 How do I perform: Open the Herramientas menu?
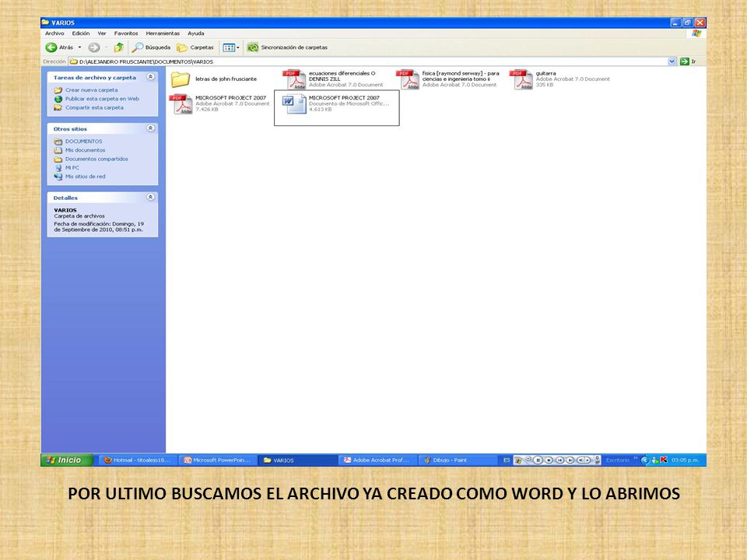click(163, 33)
